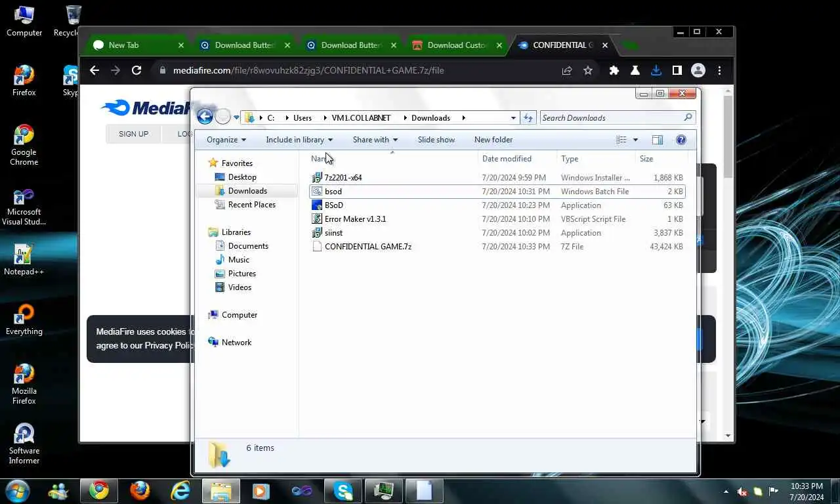The width and height of the screenshot is (840, 504).
Task: Select Libraries in navigation pane
Action: coord(236,232)
